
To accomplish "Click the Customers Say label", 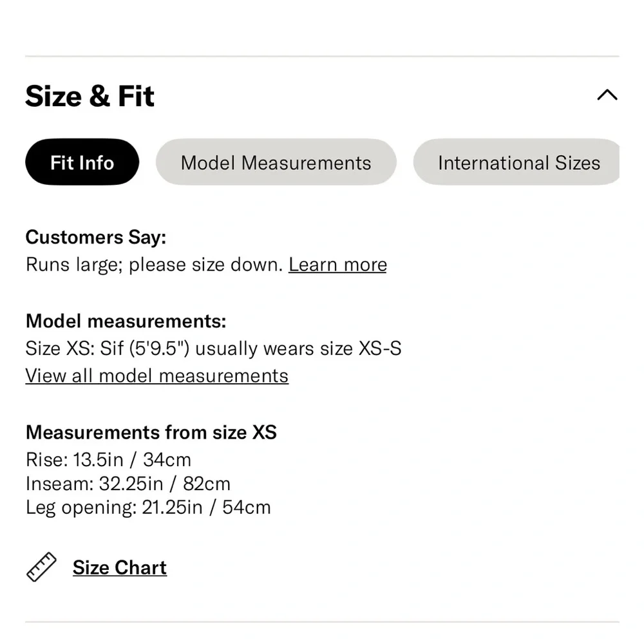I will pos(96,237).
